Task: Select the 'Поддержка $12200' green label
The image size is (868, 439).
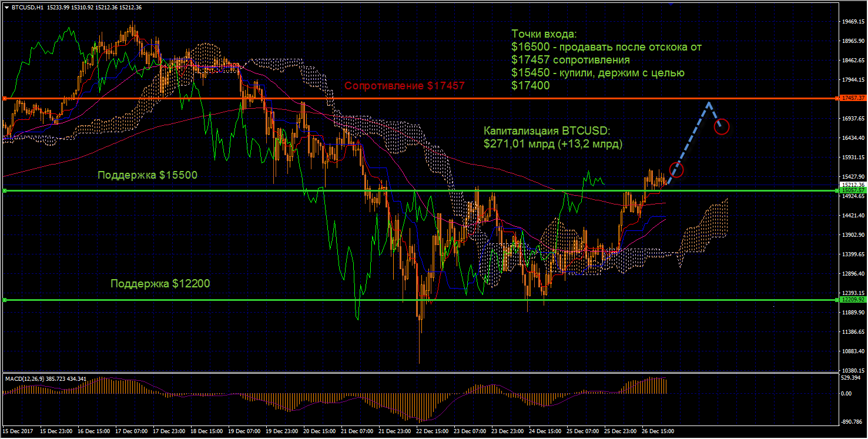Action: coord(160,283)
